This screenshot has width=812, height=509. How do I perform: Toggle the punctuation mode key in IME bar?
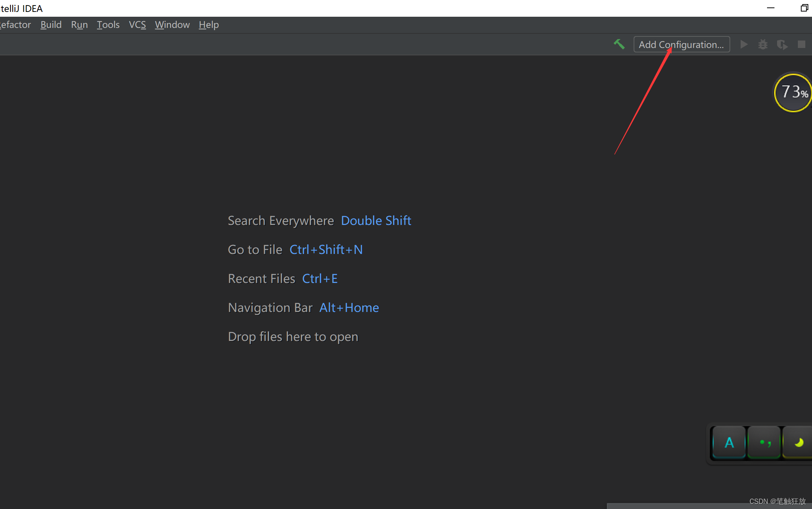click(x=765, y=442)
